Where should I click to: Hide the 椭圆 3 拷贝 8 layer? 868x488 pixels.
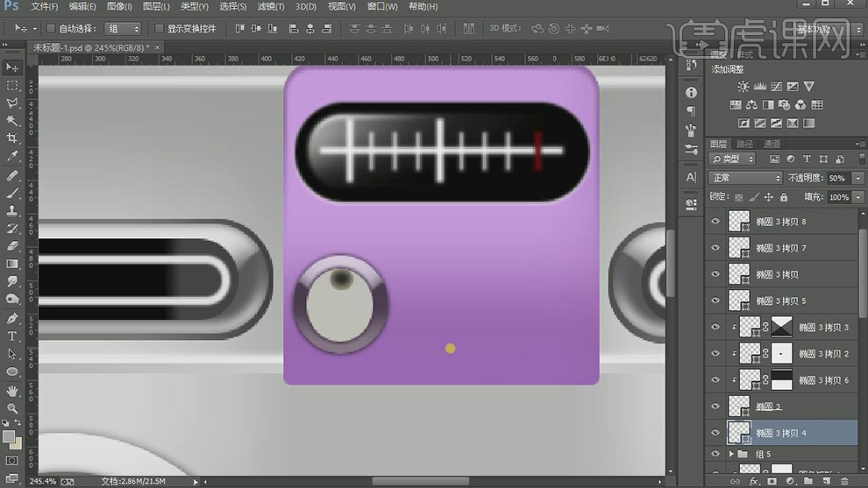pos(715,222)
